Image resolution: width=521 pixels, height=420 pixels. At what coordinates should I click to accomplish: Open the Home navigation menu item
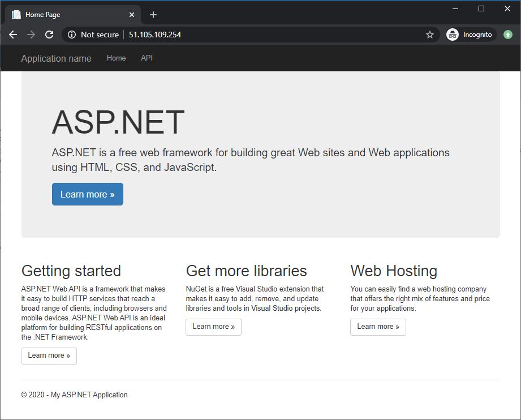[x=116, y=58]
